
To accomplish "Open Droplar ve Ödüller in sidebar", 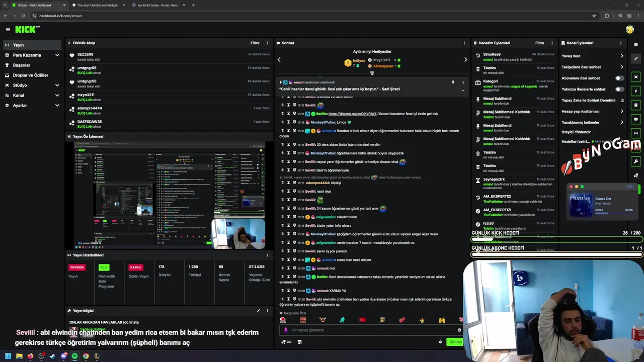I will tap(32, 75).
